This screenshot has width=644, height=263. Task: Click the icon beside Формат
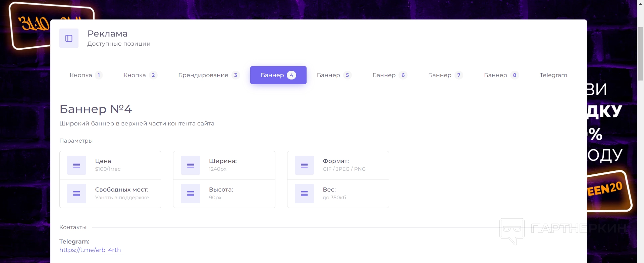pos(304,165)
